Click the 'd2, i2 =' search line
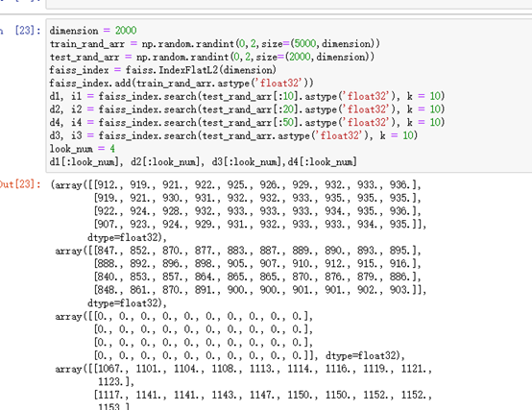 (x=247, y=109)
